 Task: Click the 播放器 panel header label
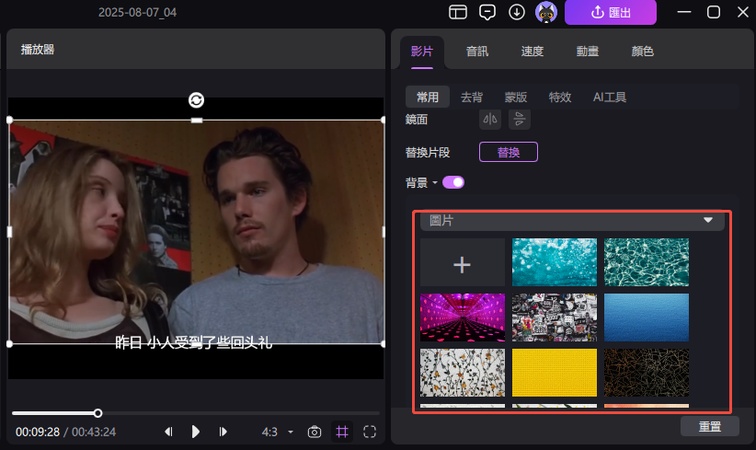coord(38,49)
